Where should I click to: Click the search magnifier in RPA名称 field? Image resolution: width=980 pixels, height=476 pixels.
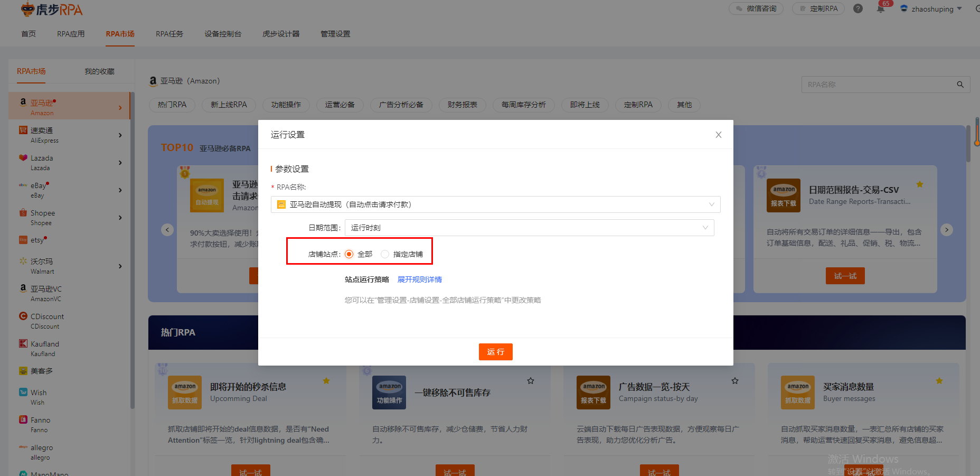(x=960, y=85)
